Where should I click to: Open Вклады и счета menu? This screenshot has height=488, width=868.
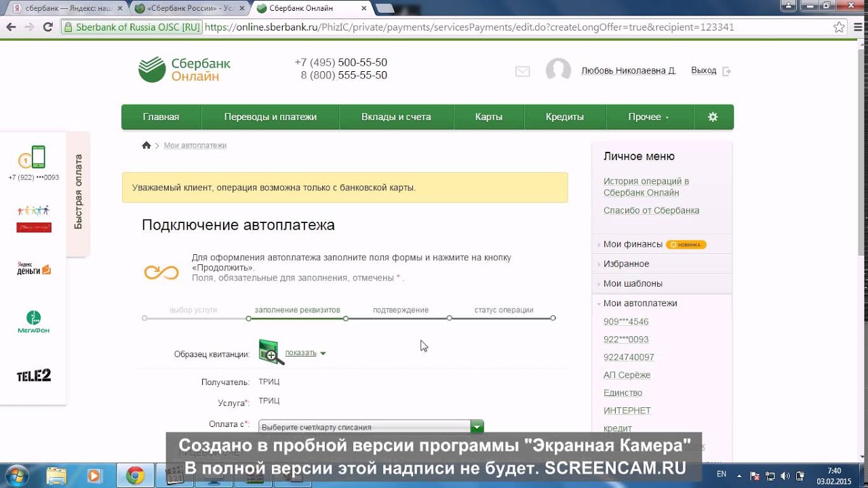(396, 117)
